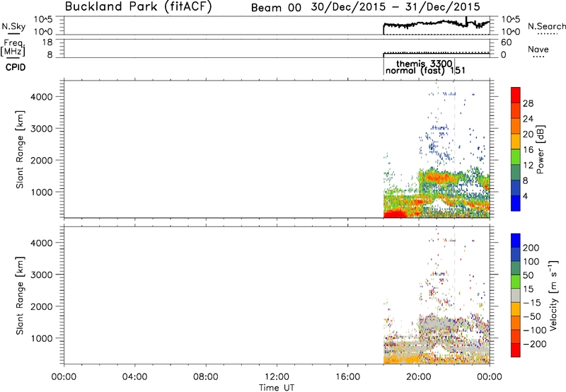
Task: Click the velocity panel Slant Range [km] label
Action: click(x=20, y=295)
